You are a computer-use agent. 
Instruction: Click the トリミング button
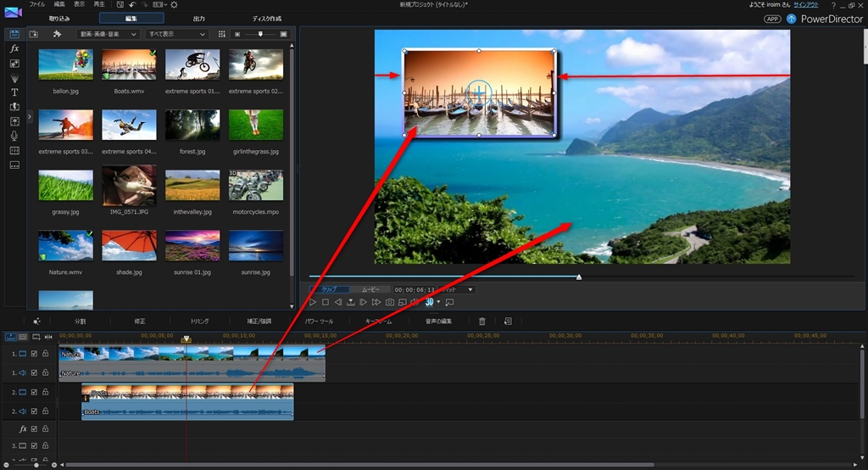pos(199,322)
